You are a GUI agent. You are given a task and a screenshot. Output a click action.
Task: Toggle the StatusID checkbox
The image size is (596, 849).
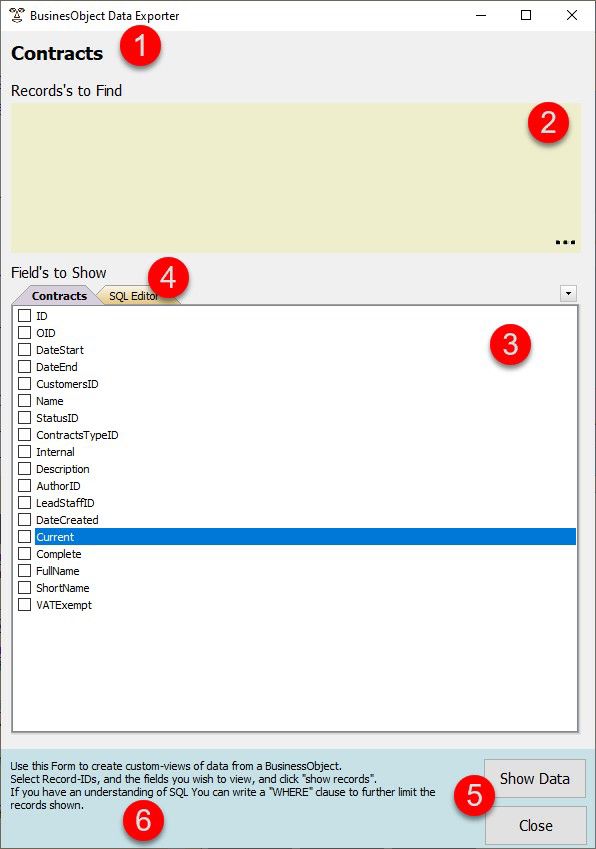tap(24, 417)
